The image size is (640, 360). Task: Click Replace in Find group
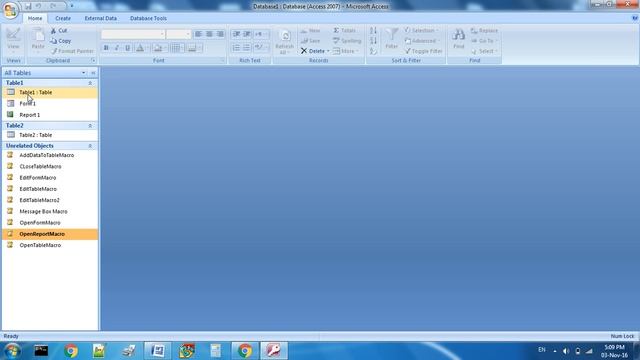tap(484, 31)
